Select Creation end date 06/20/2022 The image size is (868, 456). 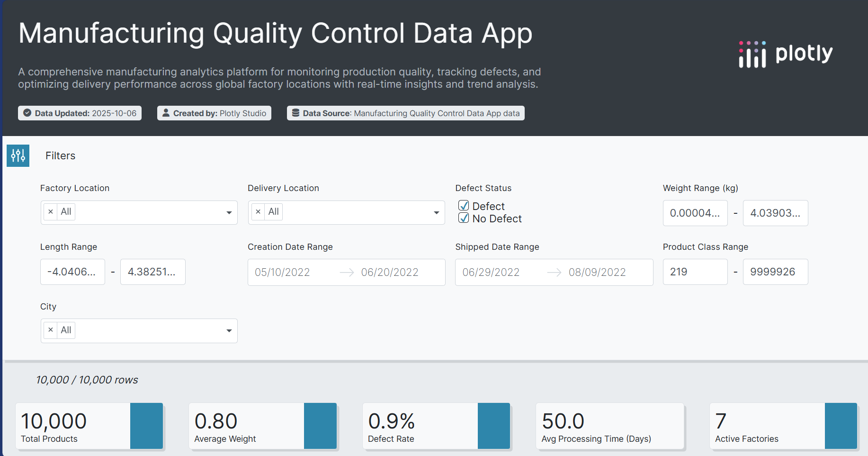[390, 272]
